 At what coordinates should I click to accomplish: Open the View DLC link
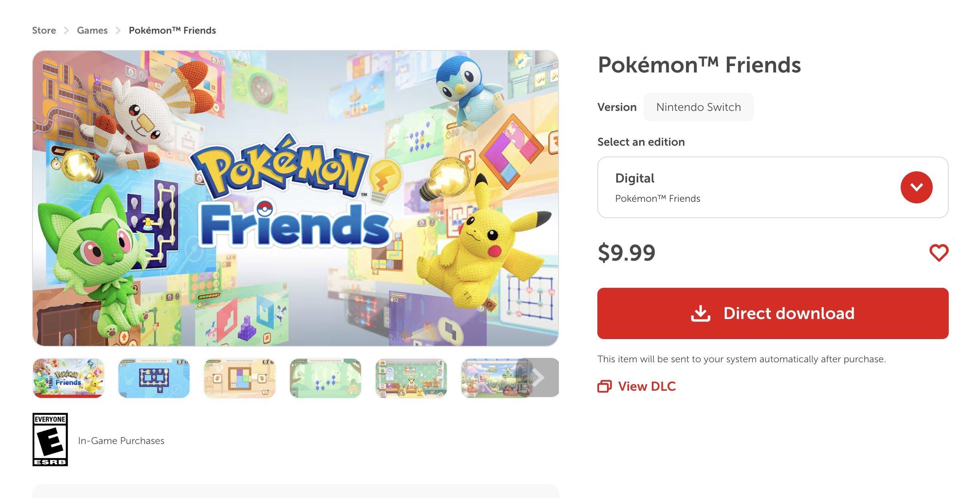[x=647, y=386]
